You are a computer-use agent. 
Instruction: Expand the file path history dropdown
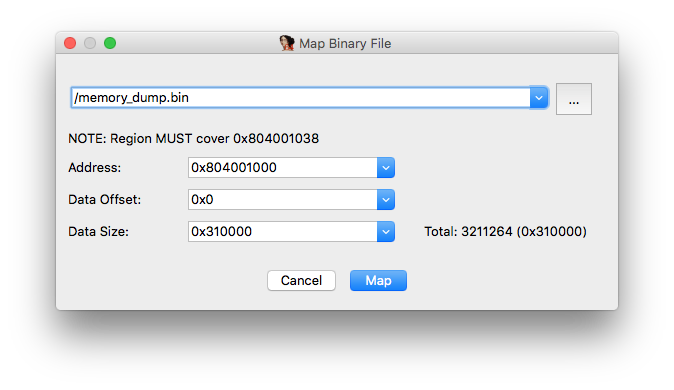point(539,98)
